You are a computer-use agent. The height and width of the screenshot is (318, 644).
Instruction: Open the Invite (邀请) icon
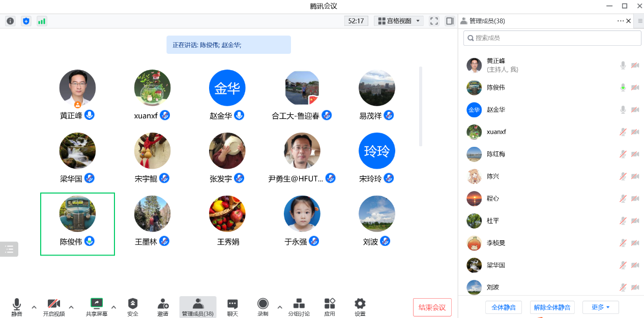pos(163,307)
